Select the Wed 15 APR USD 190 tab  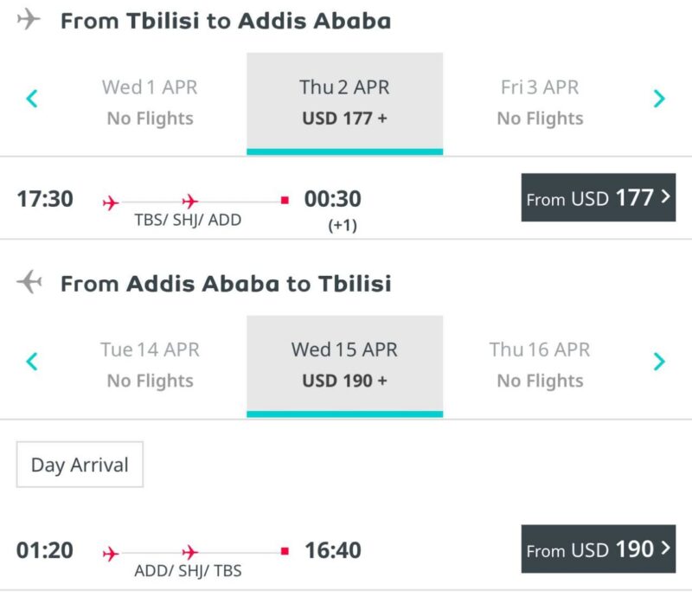pos(344,364)
